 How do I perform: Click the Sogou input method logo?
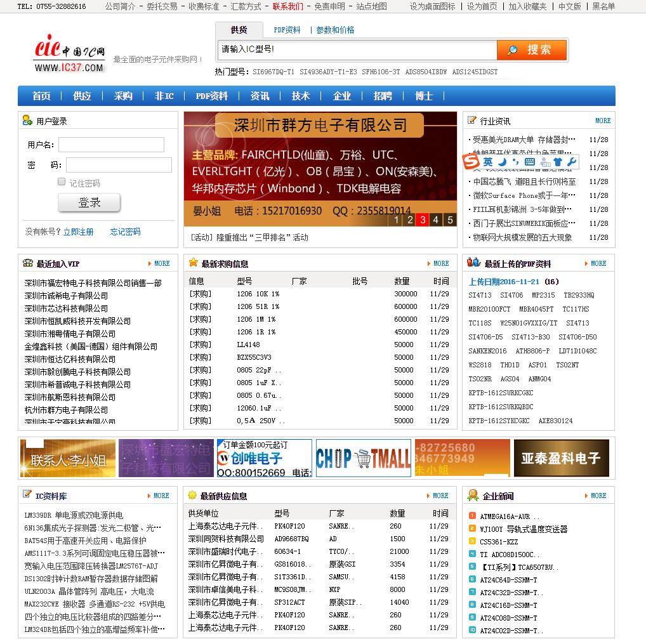click(x=471, y=162)
